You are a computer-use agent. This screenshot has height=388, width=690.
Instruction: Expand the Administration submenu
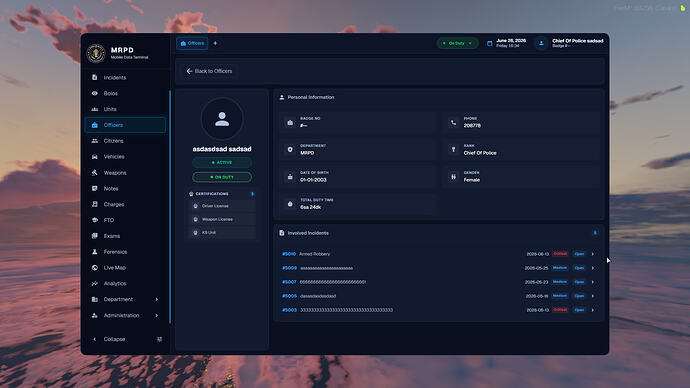[x=125, y=315]
